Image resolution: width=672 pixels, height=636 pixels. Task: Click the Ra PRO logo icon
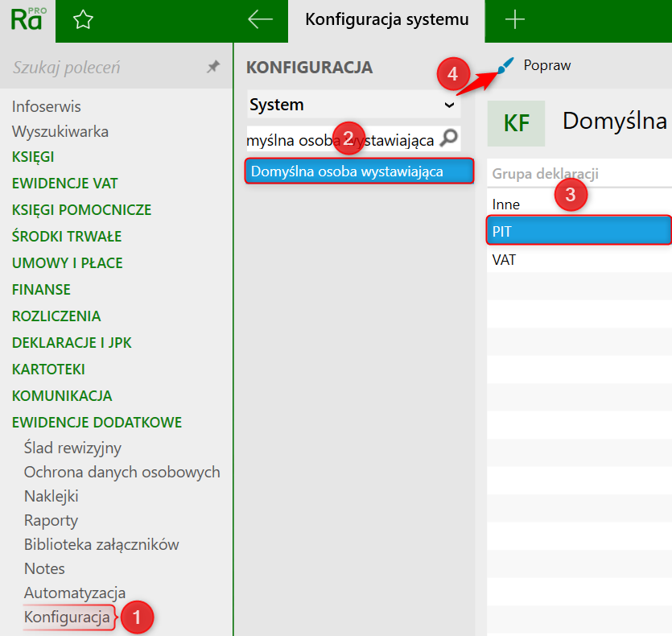tap(28, 20)
